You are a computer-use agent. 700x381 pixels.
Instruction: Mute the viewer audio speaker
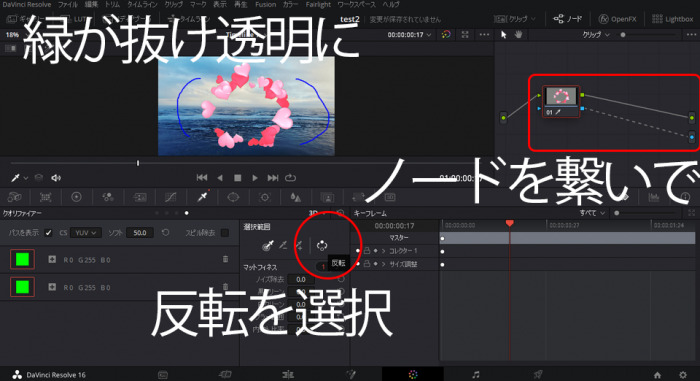click(56, 178)
